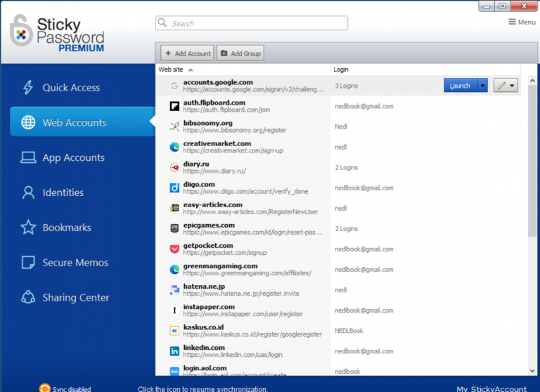Open the Launch button dropdown arrow
The width and height of the screenshot is (540, 392).
(x=482, y=85)
